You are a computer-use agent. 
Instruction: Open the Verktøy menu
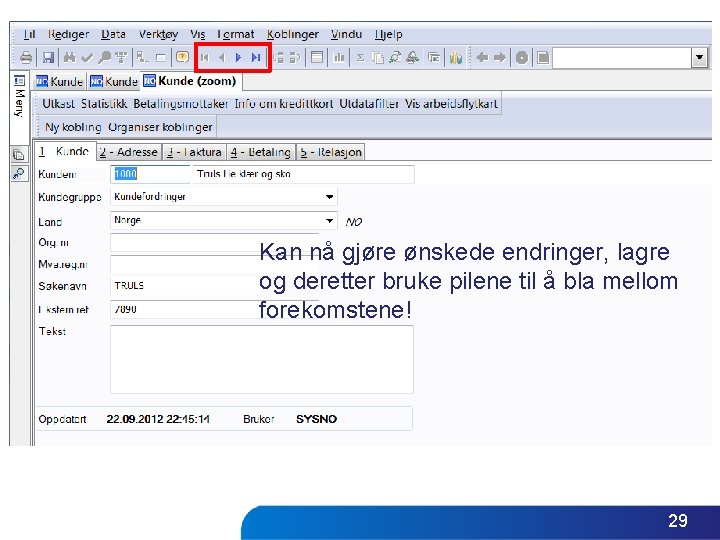[x=158, y=34]
